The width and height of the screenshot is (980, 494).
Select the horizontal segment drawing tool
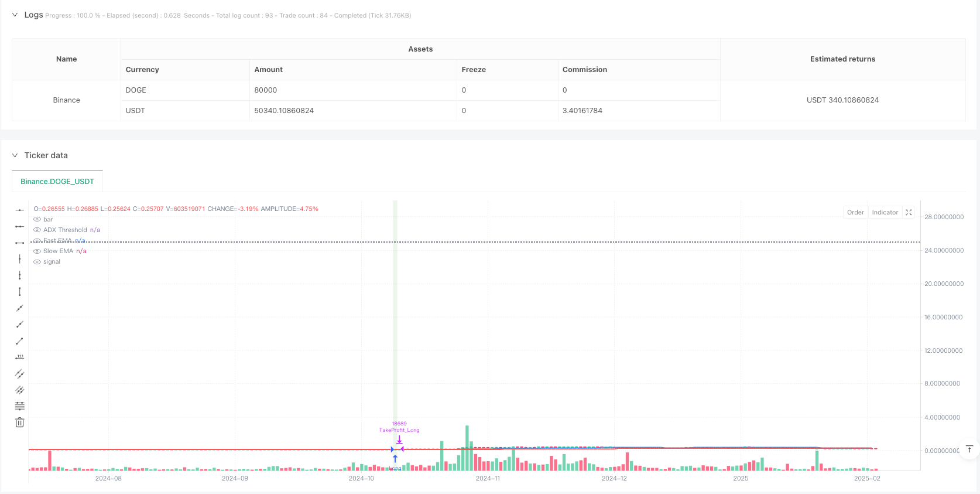coord(19,243)
